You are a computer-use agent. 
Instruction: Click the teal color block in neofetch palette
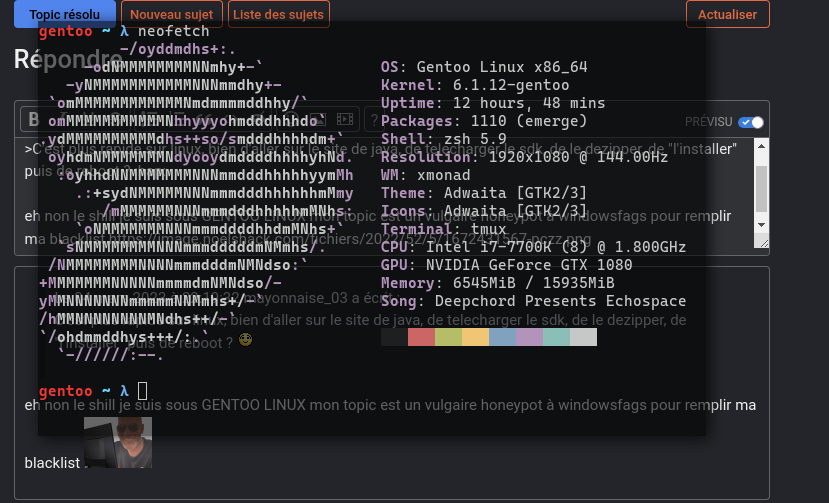(x=556, y=337)
